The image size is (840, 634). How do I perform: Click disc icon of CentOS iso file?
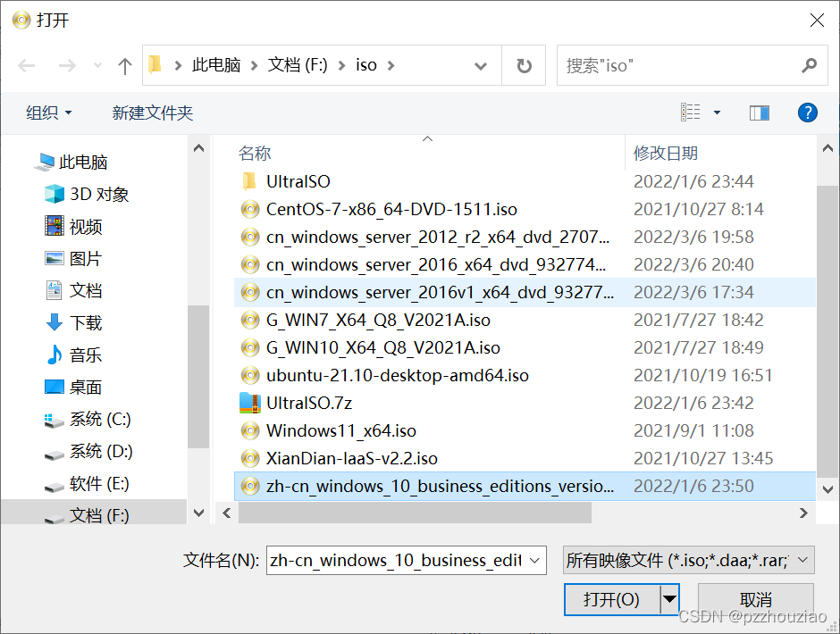pyautogui.click(x=250, y=209)
